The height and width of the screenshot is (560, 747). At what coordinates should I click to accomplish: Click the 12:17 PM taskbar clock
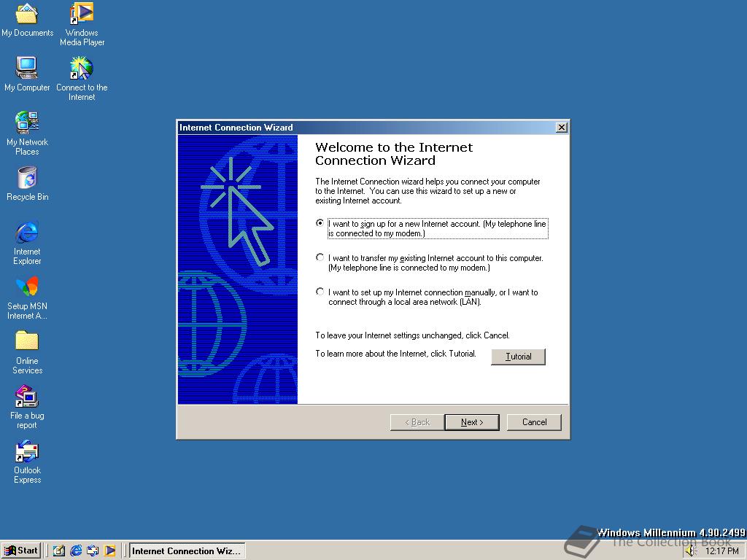coord(721,551)
